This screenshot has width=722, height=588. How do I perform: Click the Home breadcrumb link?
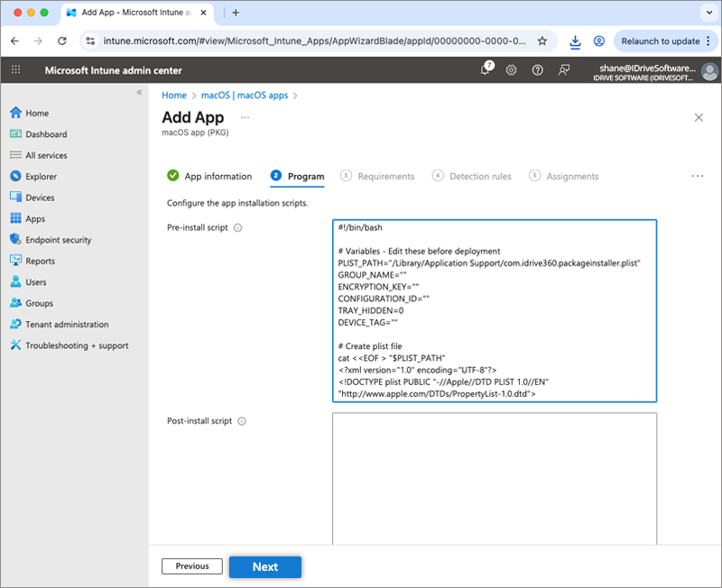pos(174,96)
